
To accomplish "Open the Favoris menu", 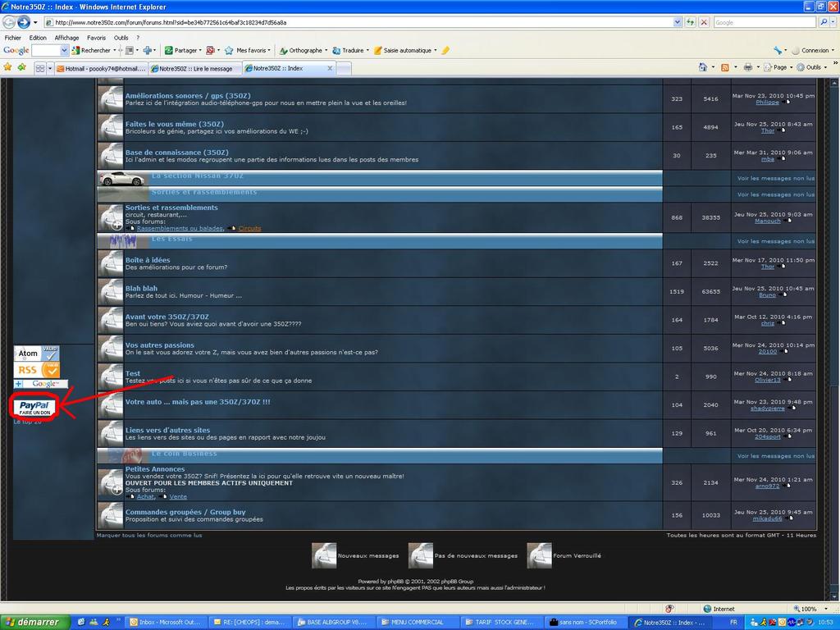I will pos(96,38).
